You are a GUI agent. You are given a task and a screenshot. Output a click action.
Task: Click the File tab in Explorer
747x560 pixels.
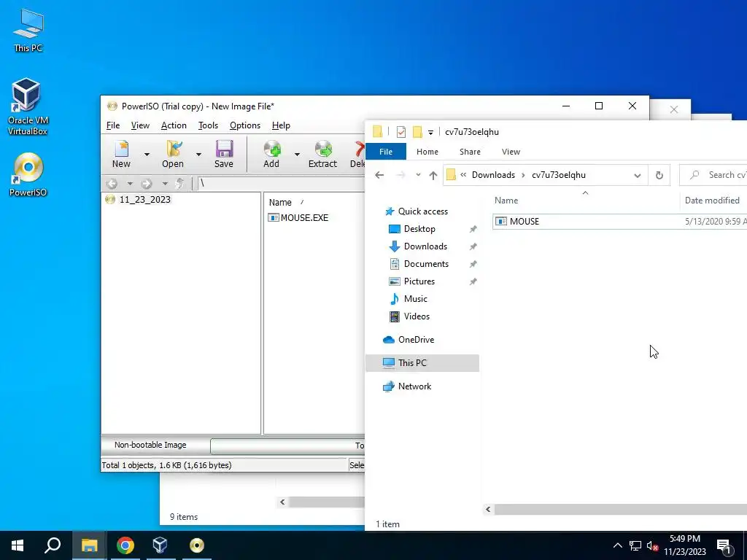(x=386, y=152)
